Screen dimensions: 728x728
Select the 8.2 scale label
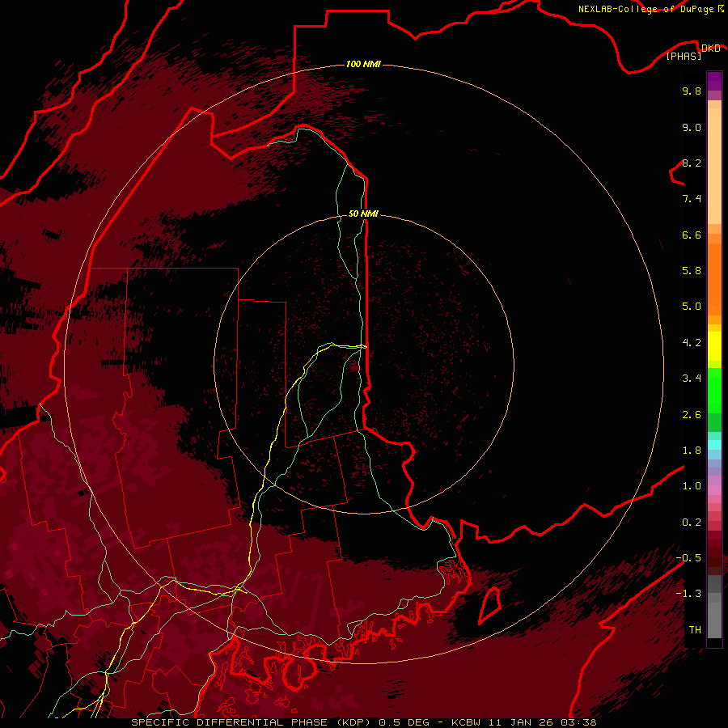click(x=692, y=163)
